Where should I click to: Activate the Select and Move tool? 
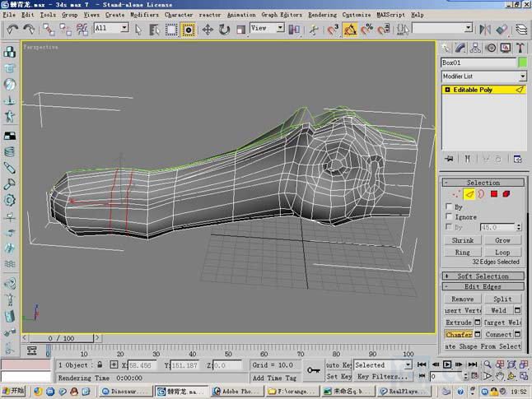[208, 30]
